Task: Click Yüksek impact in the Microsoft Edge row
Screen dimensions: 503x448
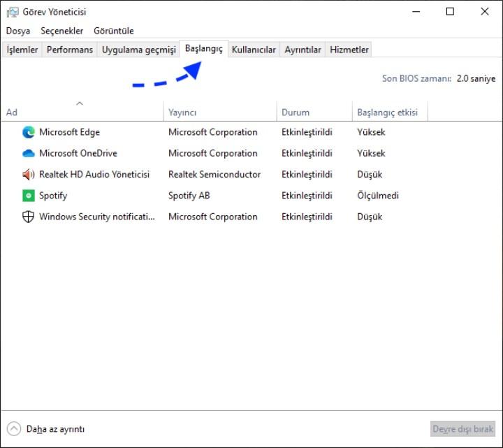Action: [x=371, y=132]
